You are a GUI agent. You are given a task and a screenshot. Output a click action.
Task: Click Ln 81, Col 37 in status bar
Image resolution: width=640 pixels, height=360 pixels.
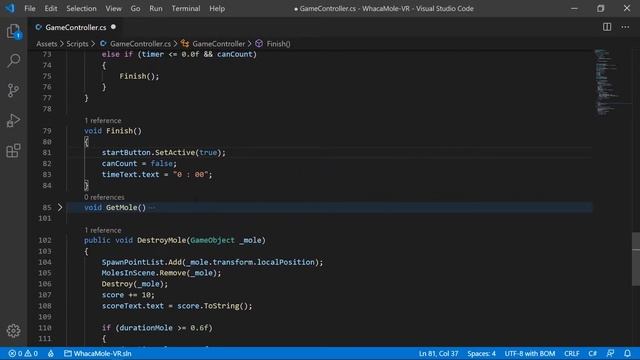coord(438,353)
